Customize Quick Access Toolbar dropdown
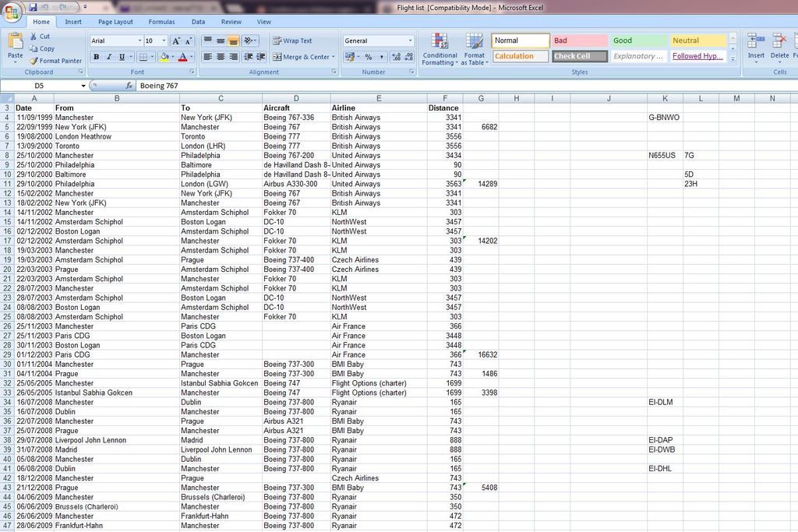798x532 pixels. [85, 7]
